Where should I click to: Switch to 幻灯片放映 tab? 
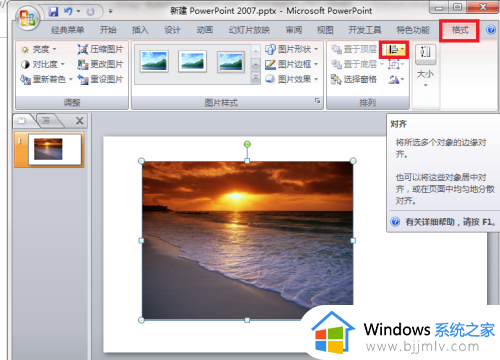pos(249,30)
